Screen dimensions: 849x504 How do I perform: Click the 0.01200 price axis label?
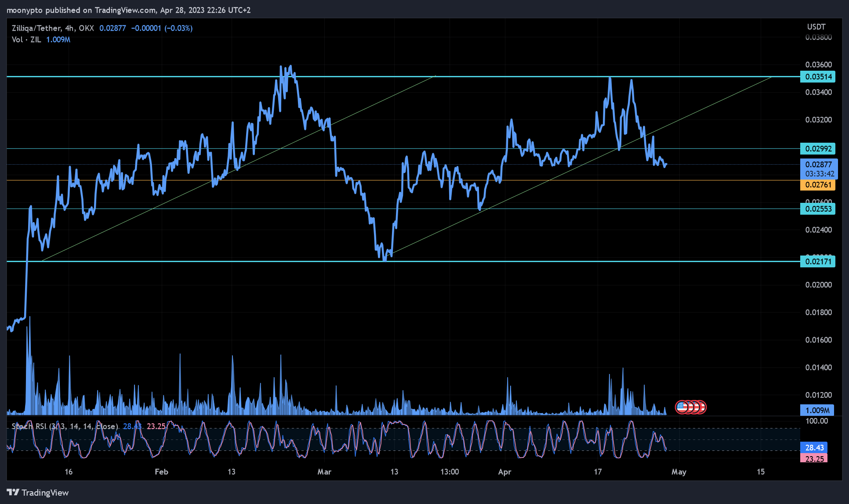pyautogui.click(x=818, y=395)
